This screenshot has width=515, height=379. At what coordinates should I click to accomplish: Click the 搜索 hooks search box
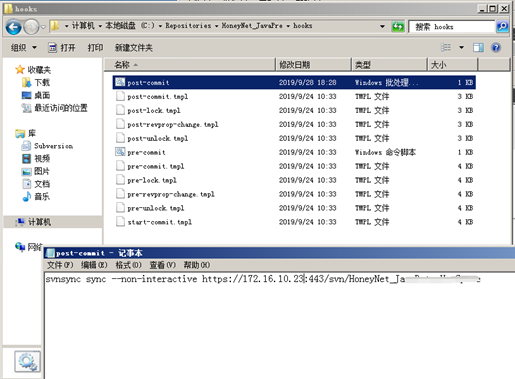452,27
